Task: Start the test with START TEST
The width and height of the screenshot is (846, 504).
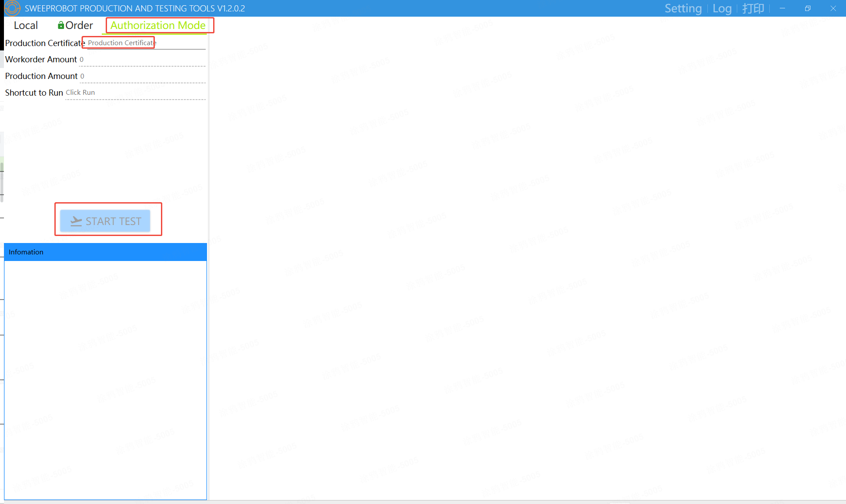Action: pos(105,221)
